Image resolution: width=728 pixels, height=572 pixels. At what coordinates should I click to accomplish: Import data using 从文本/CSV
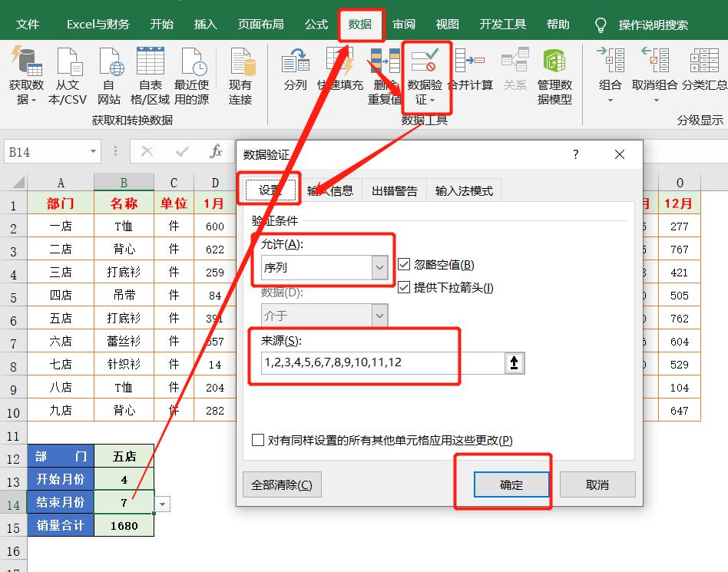pos(68,75)
